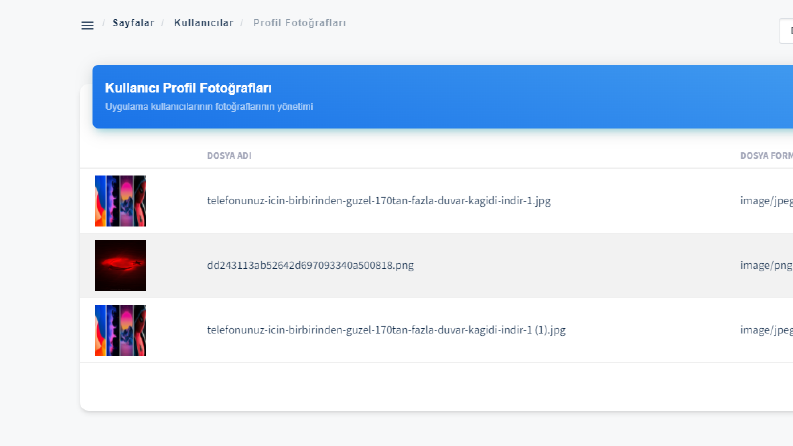Open the hamburger sidebar menu icon

point(87,25)
